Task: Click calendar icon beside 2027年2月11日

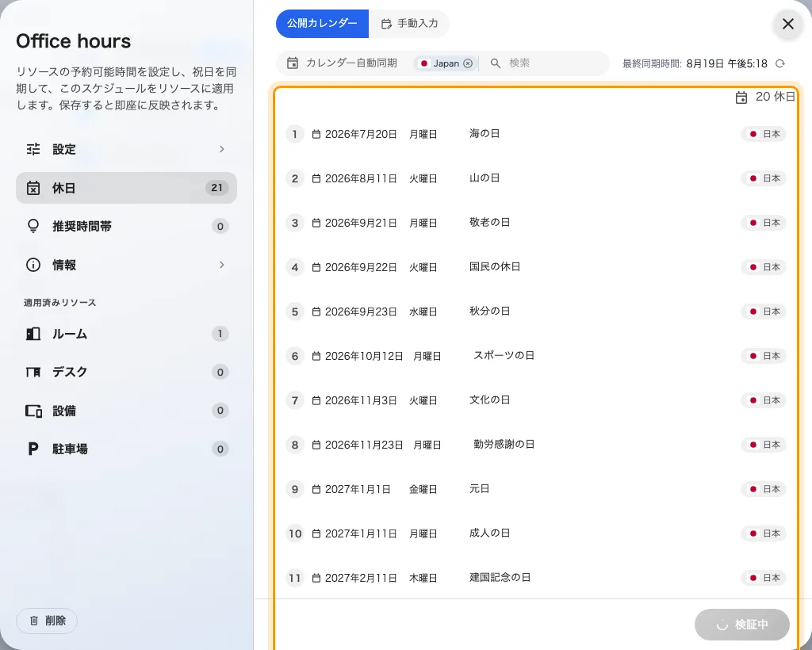Action: 316,578
